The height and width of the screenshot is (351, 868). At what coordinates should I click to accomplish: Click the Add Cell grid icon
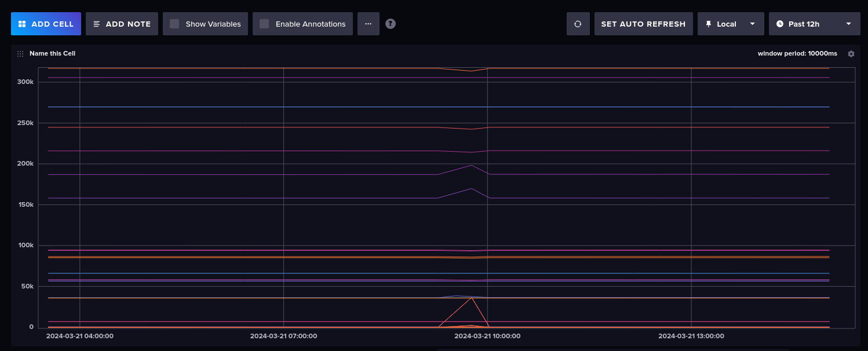coord(22,24)
